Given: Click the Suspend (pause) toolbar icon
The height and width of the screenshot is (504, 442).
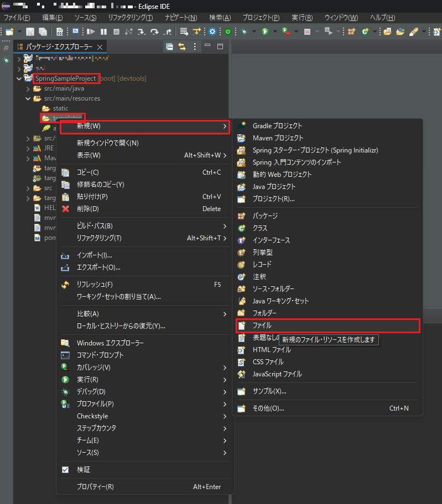Looking at the screenshot, I should click(x=103, y=32).
